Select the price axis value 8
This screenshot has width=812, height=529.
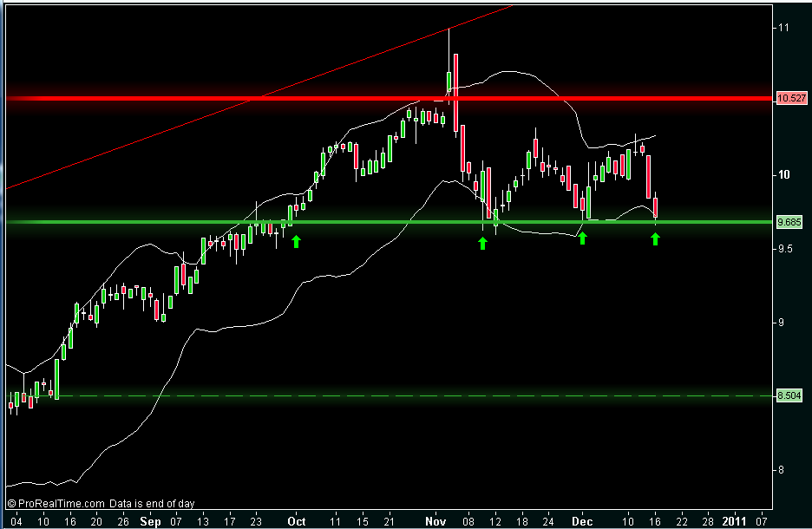point(781,471)
